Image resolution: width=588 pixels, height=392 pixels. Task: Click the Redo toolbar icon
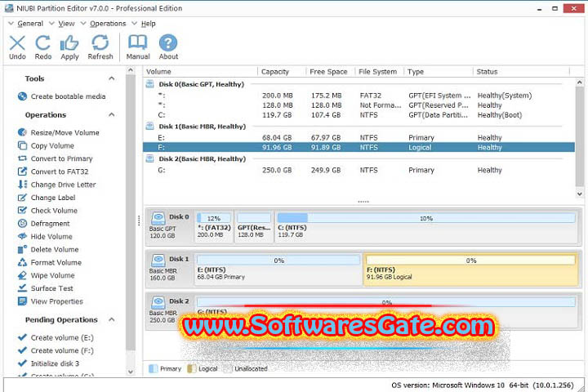[x=43, y=42]
